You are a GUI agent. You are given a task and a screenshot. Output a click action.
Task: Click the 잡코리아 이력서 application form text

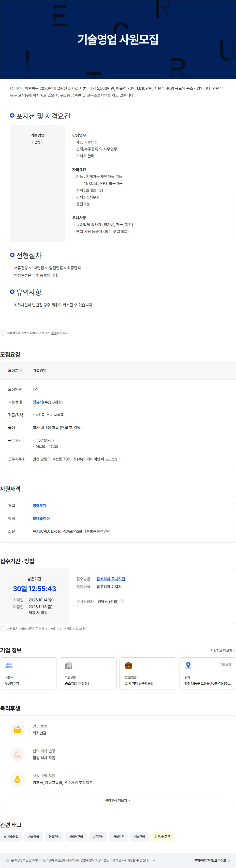click(x=109, y=587)
